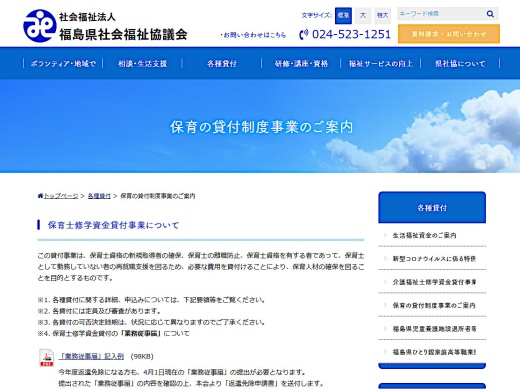Image resolution: width=520 pixels, height=390 pixels.
Task: Click the Fukushima council logo
Action: (39, 26)
